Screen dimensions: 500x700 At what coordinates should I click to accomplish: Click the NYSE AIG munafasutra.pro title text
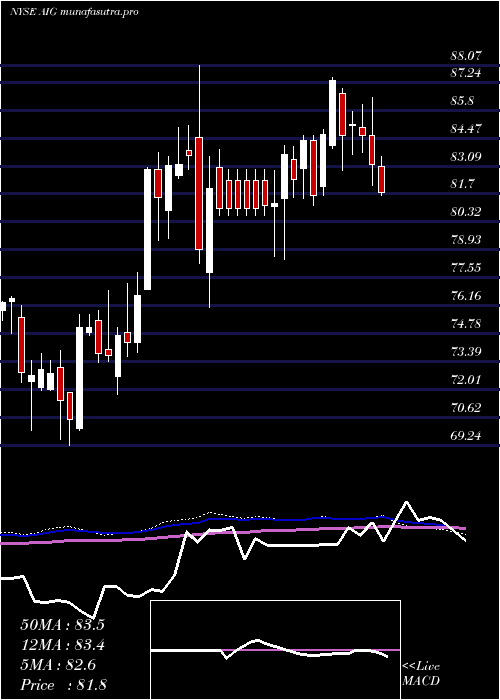coord(74,12)
